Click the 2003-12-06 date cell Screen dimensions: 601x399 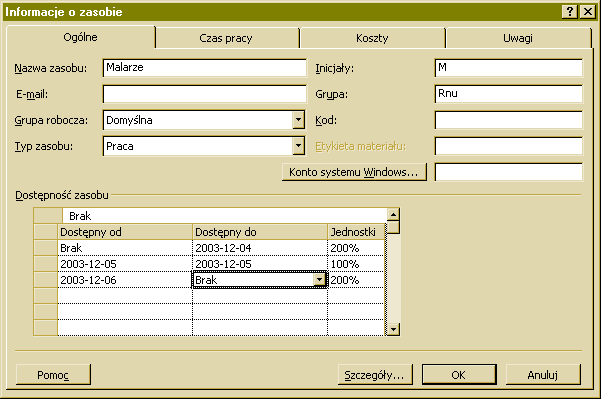(125, 280)
